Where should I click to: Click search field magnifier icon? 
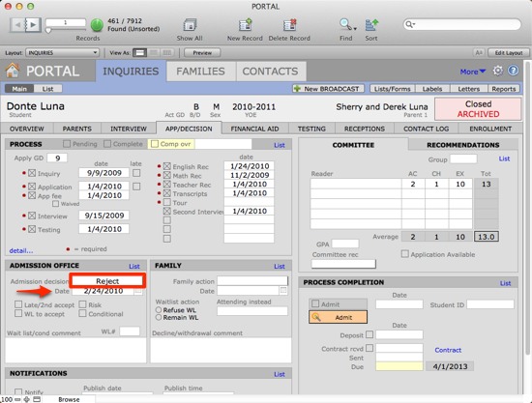click(x=409, y=24)
